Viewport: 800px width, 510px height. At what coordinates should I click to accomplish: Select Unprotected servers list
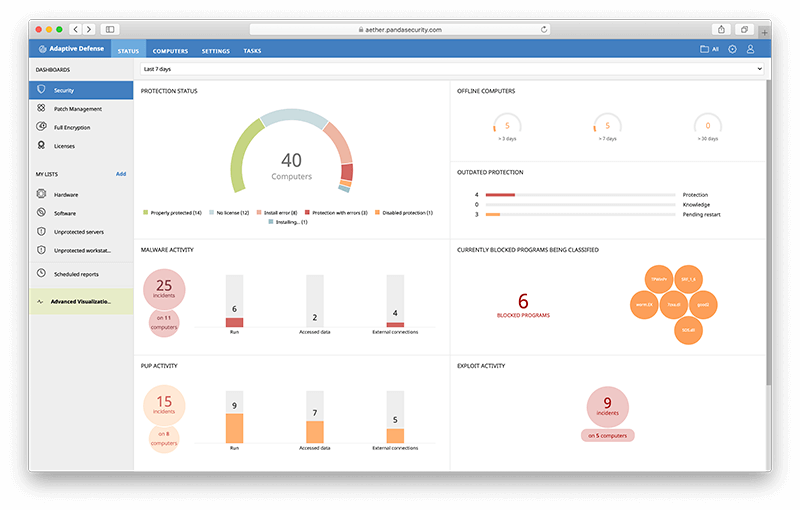tap(78, 232)
